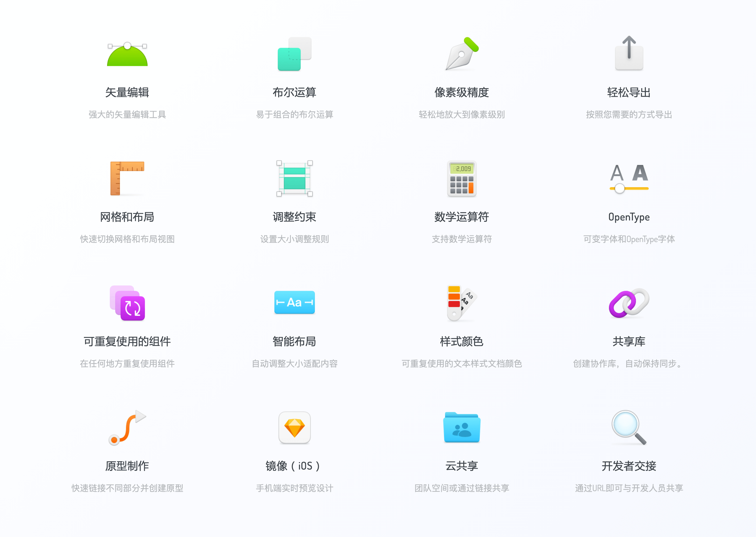Click the green vector editing icon

(x=127, y=54)
